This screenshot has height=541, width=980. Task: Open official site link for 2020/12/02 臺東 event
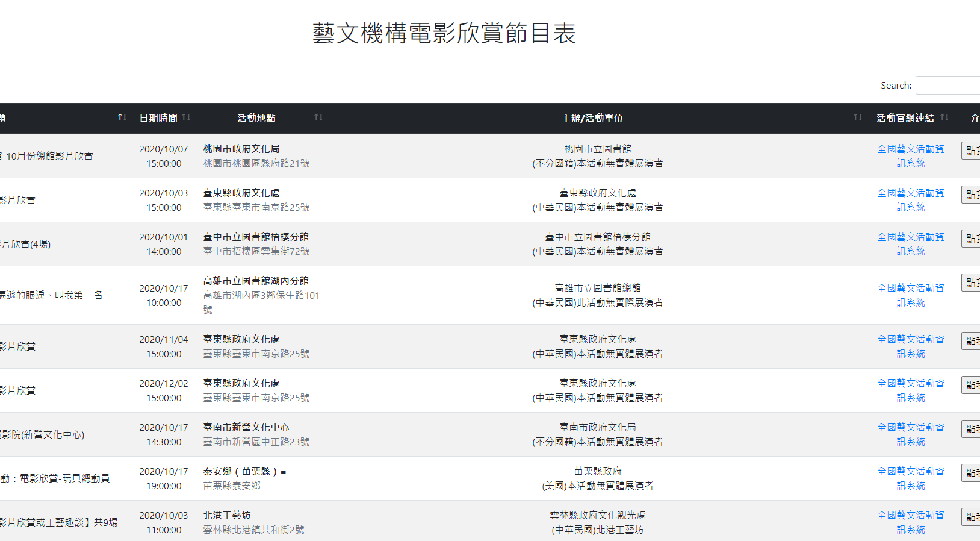point(910,390)
